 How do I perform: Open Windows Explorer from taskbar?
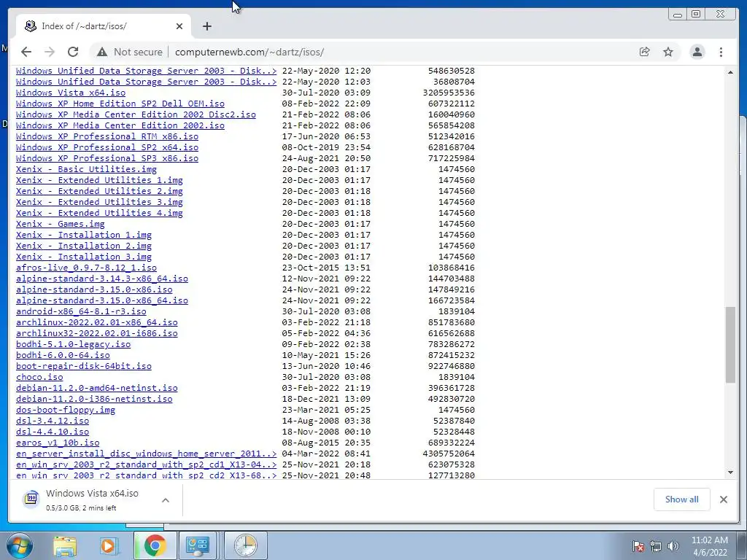(x=65, y=545)
